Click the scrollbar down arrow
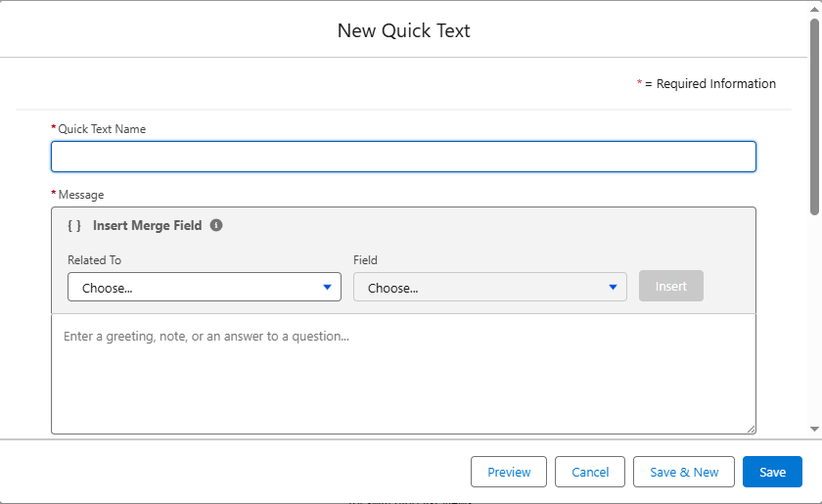Screen dimensions: 822x504 814,429
